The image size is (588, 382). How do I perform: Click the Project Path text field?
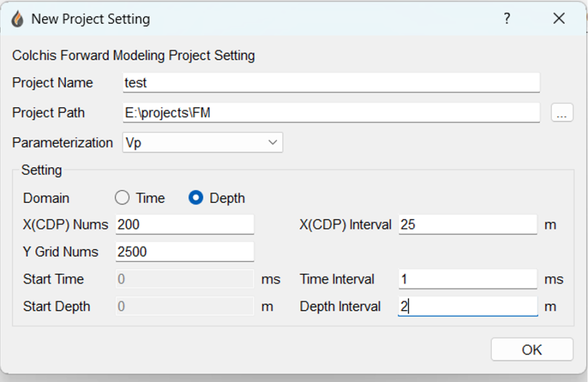click(x=331, y=113)
